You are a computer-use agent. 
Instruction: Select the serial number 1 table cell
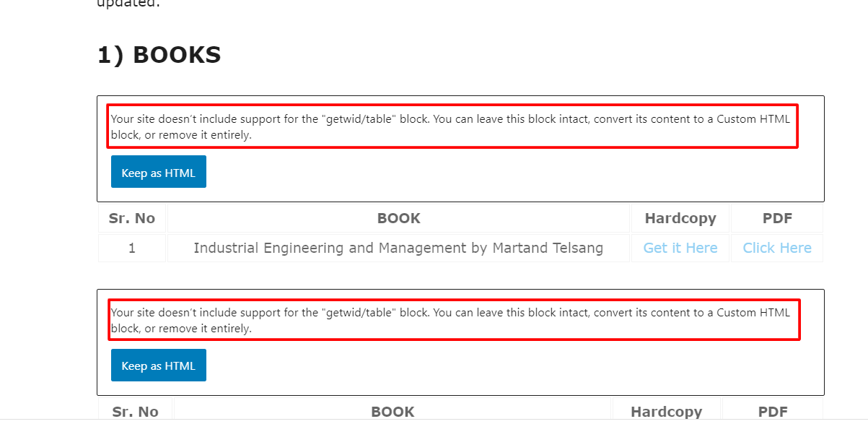coord(132,248)
